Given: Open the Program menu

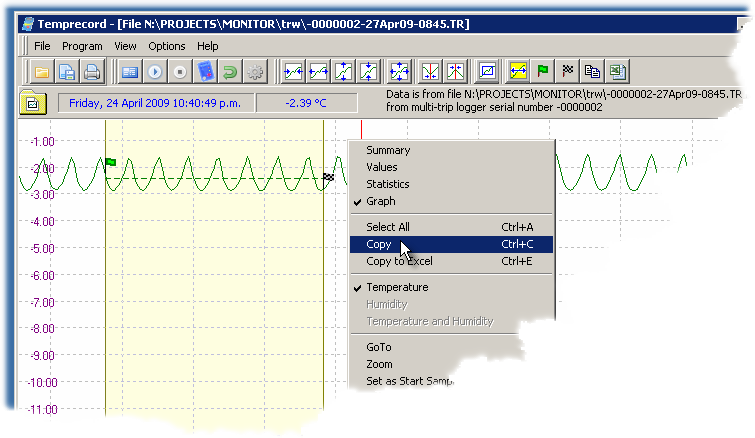Looking at the screenshot, I should coord(82,46).
